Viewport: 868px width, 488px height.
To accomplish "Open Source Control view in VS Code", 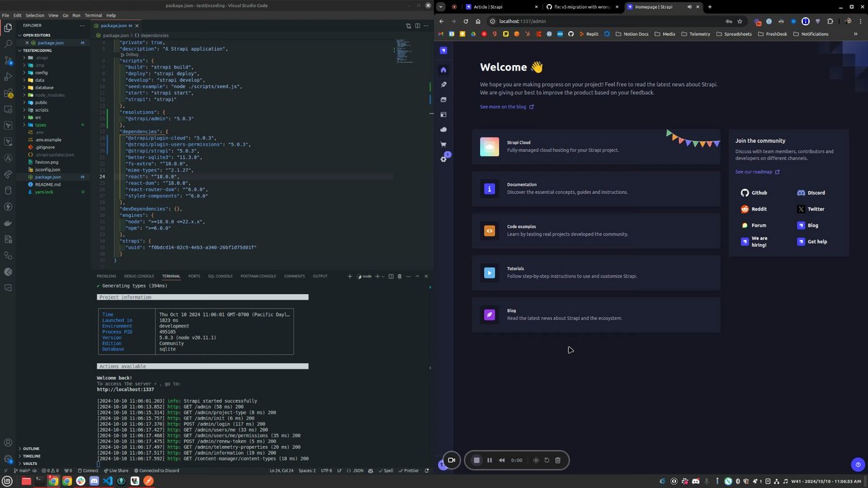I will (x=8, y=60).
